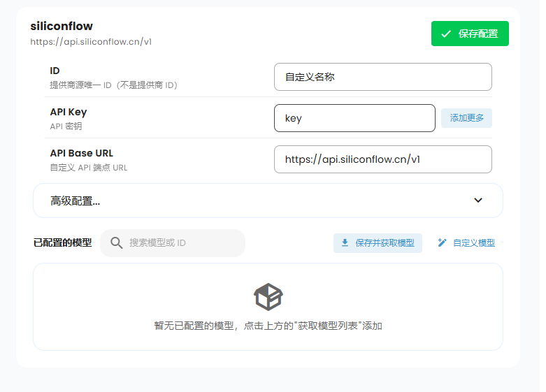Click the API 密钥 description text
This screenshot has height=392, width=546.
click(66, 126)
